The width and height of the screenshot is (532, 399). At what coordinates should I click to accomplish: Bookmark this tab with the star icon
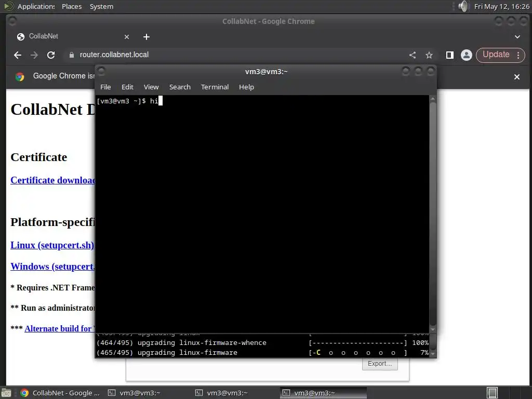[429, 55]
